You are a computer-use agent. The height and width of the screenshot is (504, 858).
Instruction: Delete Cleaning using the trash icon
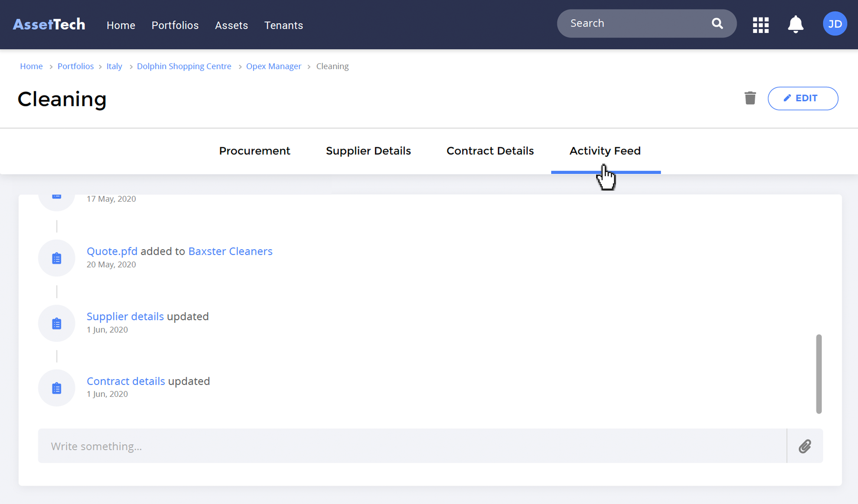tap(750, 98)
